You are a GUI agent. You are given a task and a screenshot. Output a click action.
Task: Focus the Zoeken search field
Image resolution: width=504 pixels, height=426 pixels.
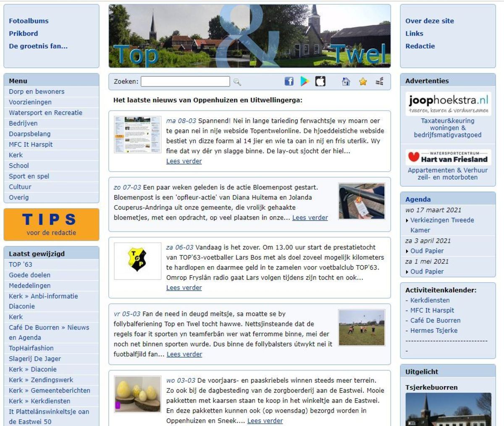point(185,81)
